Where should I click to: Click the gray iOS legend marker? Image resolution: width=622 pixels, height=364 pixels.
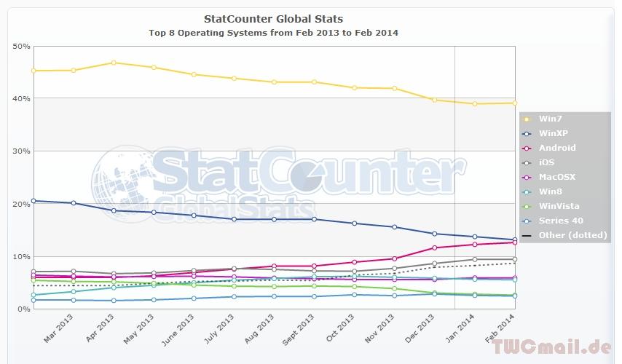click(x=527, y=162)
